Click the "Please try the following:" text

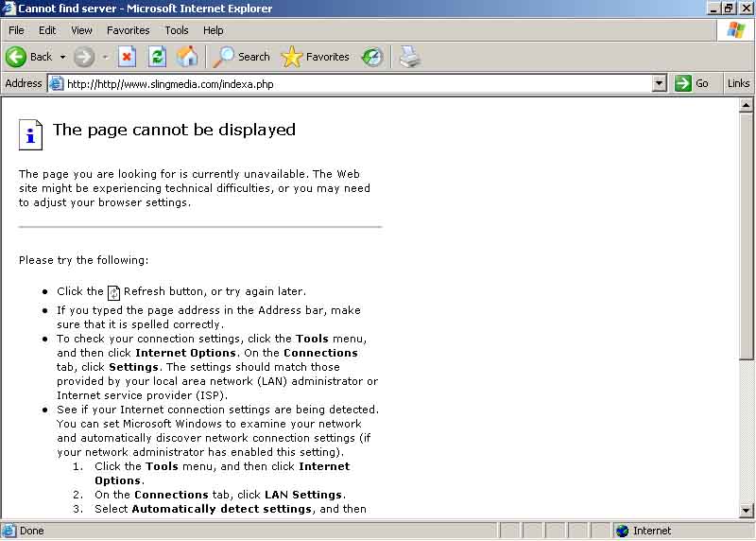click(84, 260)
